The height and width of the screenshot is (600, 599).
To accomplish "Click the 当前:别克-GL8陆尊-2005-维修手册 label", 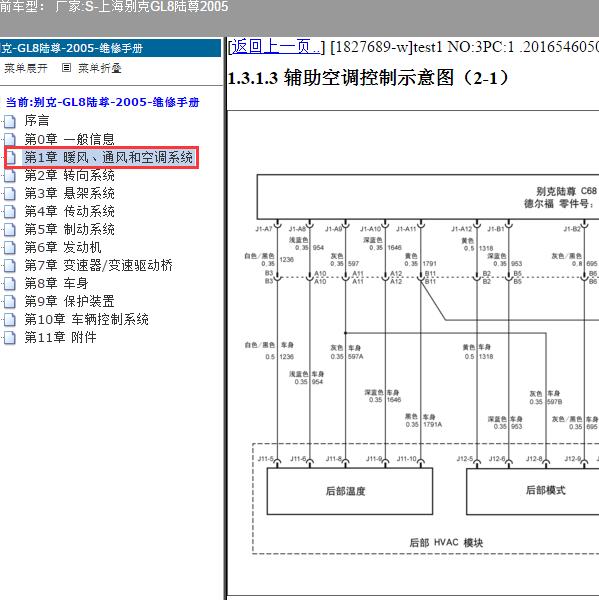I will click(x=103, y=102).
